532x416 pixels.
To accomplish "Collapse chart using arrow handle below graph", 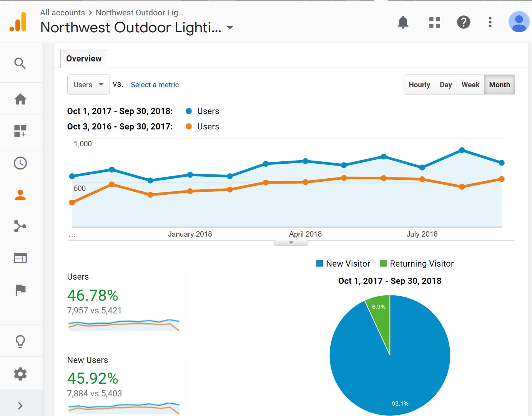I will (x=291, y=243).
